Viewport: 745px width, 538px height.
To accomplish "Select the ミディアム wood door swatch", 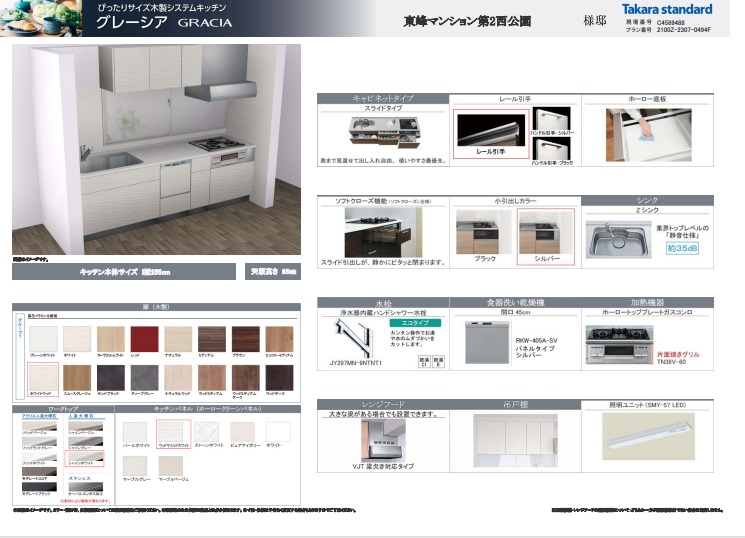I will click(212, 339).
